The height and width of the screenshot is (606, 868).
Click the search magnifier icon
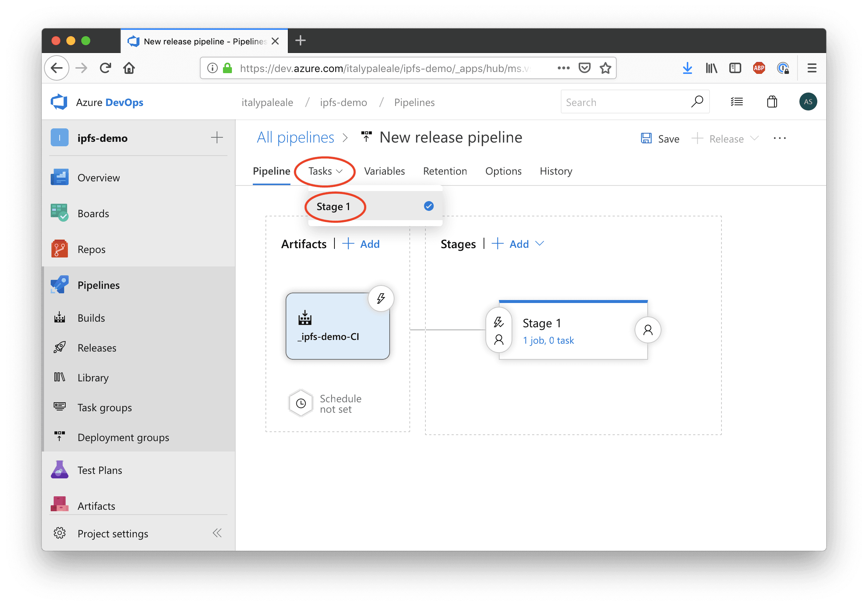tap(697, 102)
